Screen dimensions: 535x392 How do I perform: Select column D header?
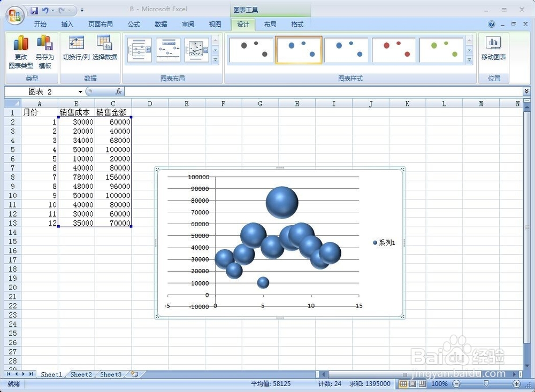point(150,103)
